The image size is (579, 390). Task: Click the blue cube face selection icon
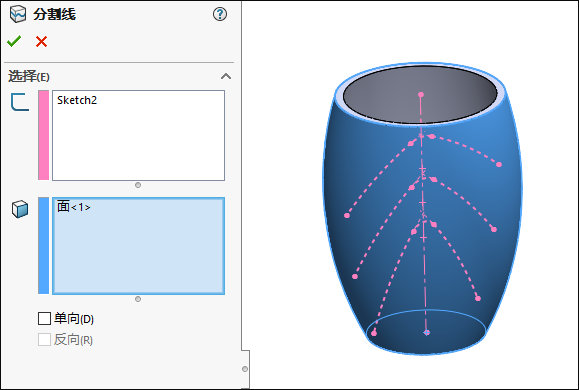20,209
